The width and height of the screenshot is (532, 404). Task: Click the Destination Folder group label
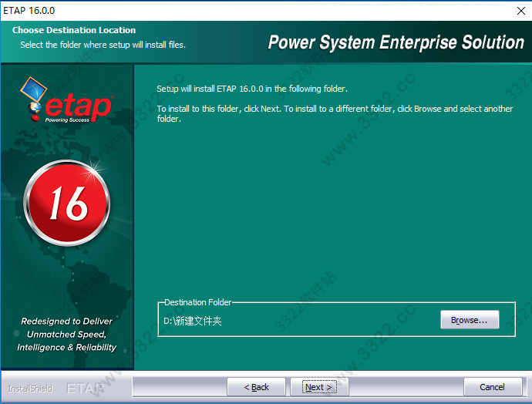click(198, 302)
